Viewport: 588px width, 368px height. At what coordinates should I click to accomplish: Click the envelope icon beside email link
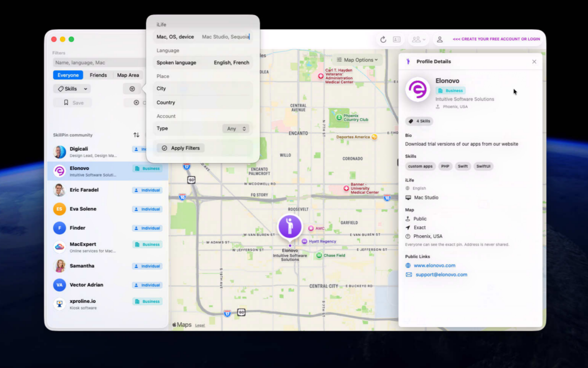click(409, 275)
